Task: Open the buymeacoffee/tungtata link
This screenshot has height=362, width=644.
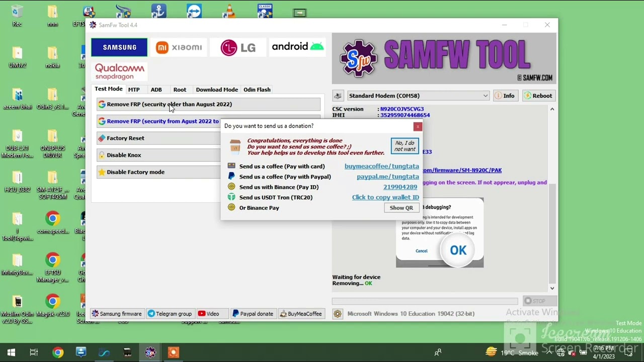Action: pos(381,166)
